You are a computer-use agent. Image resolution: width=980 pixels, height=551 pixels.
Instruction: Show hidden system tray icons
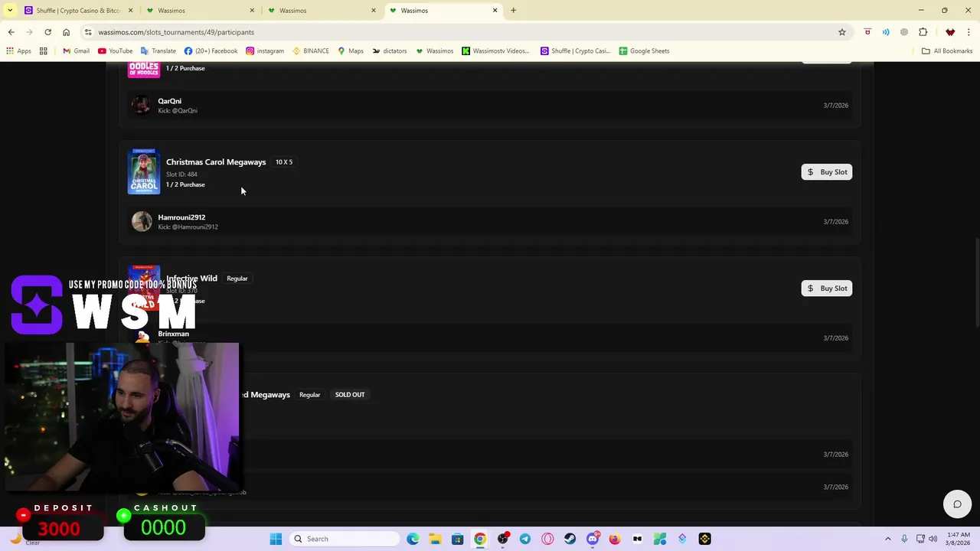888,539
